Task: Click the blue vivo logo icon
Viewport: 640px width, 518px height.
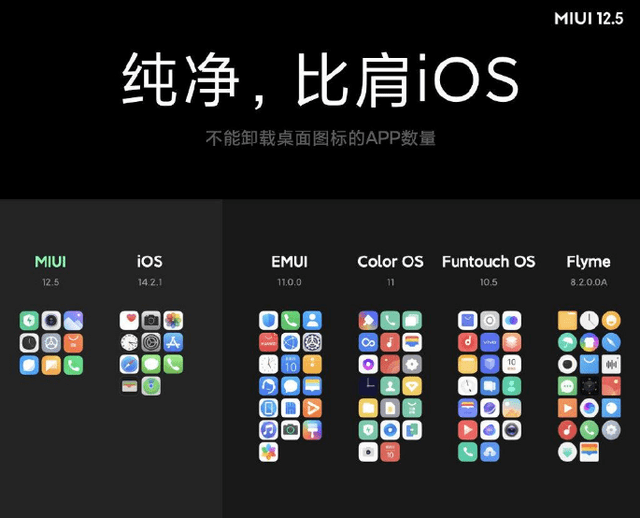Action: (x=489, y=342)
